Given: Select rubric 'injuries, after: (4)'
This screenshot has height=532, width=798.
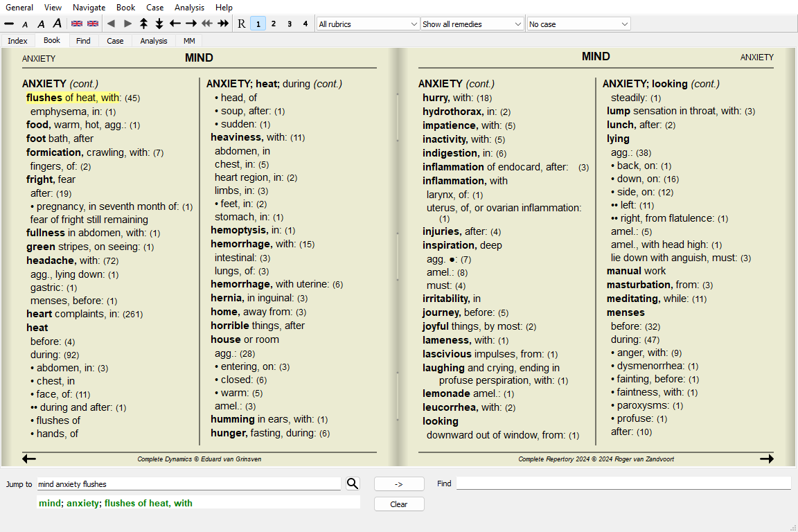Looking at the screenshot, I should click(x=461, y=231).
